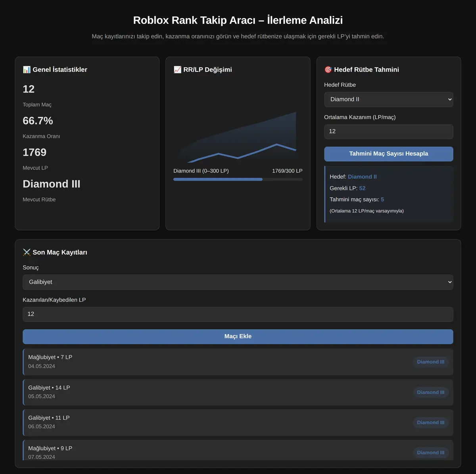Open the Hedef Rütbe dropdown showing Diamond II

[389, 99]
